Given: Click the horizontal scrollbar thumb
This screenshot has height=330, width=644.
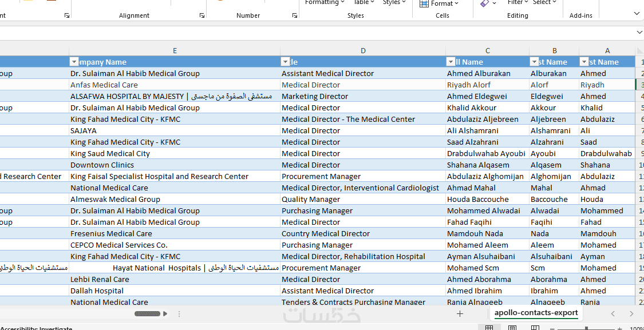Looking at the screenshot, I should [x=148, y=313].
